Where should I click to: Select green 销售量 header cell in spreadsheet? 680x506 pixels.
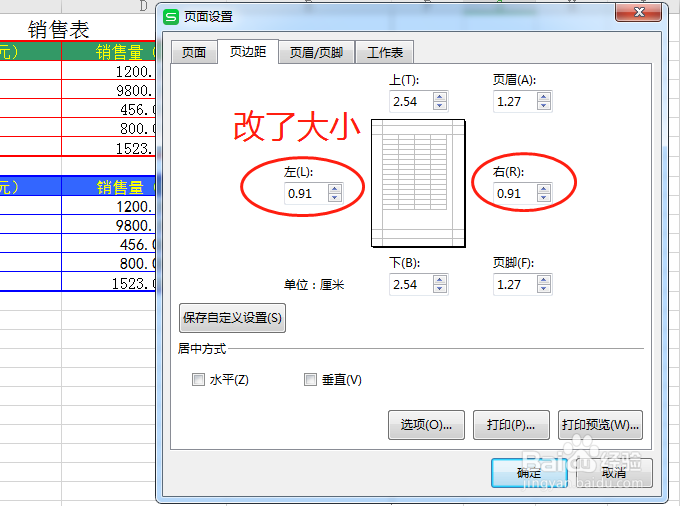tap(108, 52)
